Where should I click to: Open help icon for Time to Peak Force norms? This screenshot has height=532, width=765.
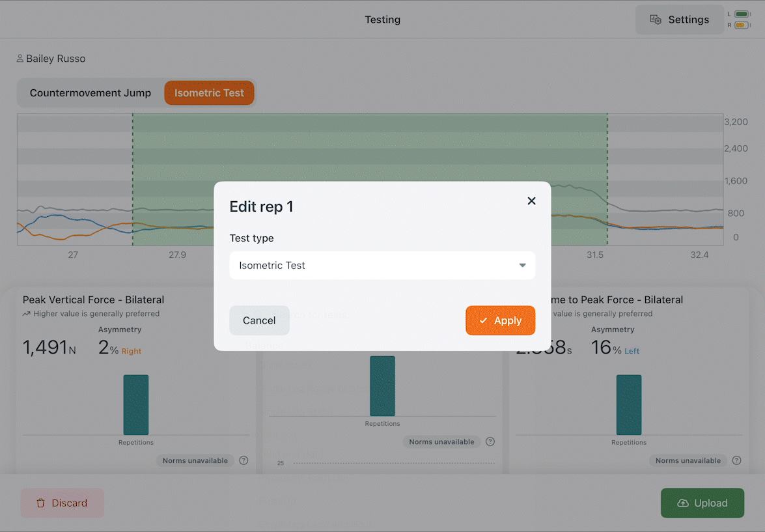point(737,460)
